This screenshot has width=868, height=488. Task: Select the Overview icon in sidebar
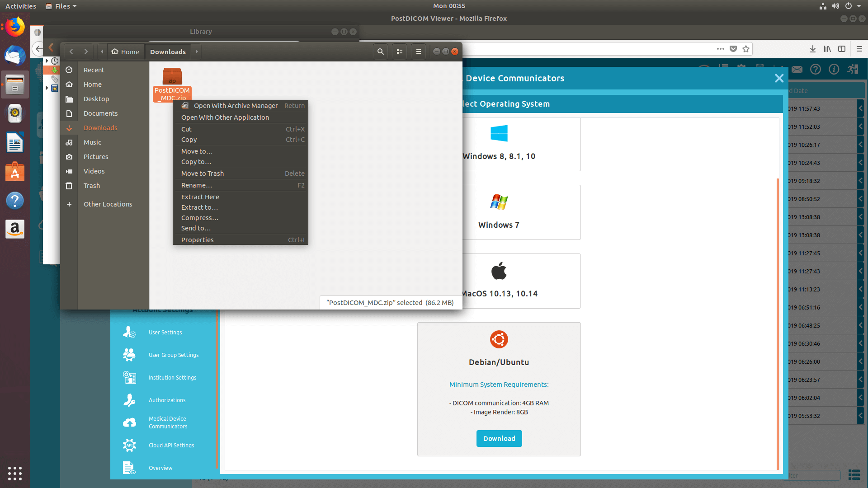pyautogui.click(x=129, y=468)
